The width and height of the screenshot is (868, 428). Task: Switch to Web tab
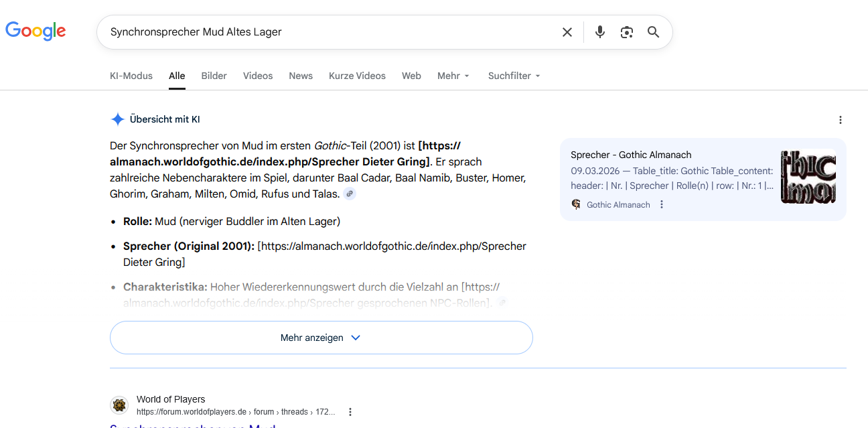(411, 76)
